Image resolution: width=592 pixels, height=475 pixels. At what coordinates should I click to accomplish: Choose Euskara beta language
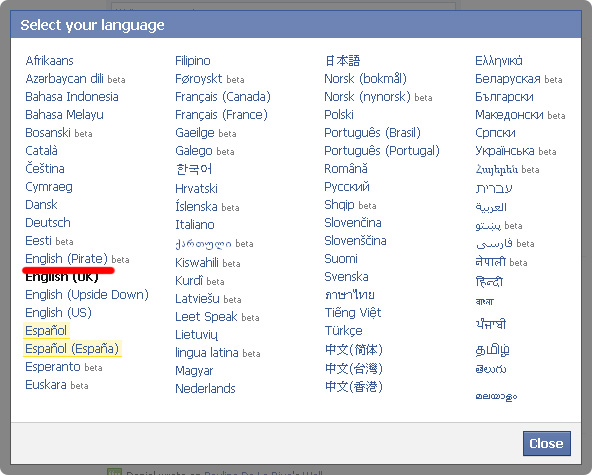pos(46,385)
